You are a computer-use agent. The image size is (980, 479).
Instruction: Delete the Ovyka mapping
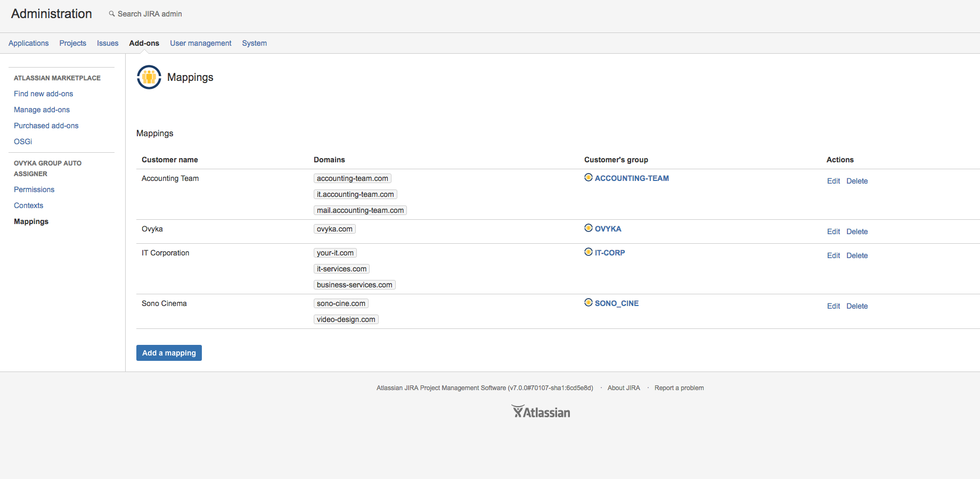pos(857,232)
